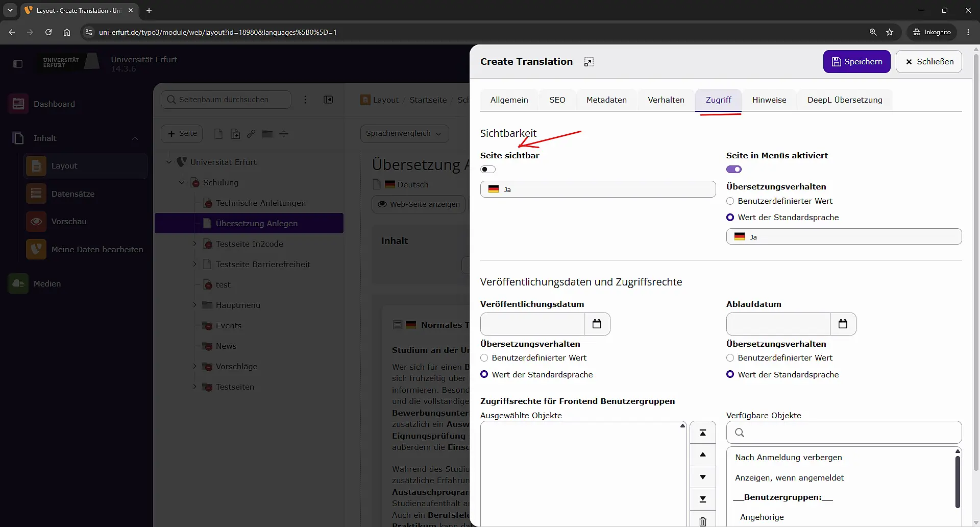
Task: Open calendar picker for Veröffentlichungsdatum
Action: point(597,324)
